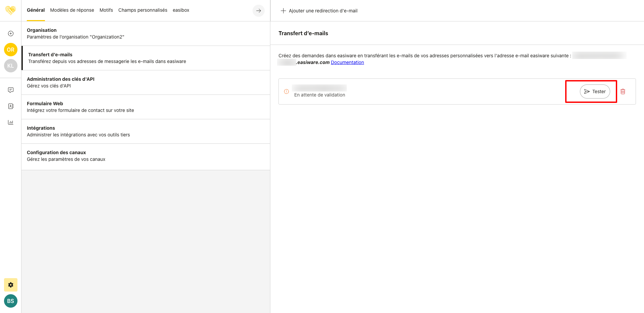
Task: Open the Champs personnalisés tab
Action: click(x=143, y=10)
